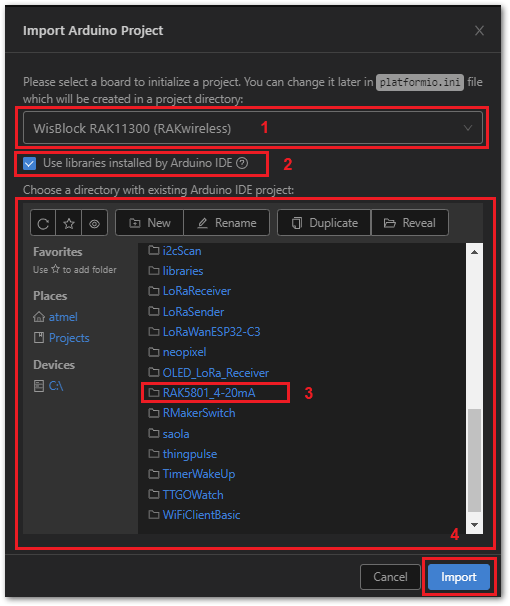The width and height of the screenshot is (510, 606).
Task: Open the i2cScan folder
Action: pyautogui.click(x=182, y=251)
